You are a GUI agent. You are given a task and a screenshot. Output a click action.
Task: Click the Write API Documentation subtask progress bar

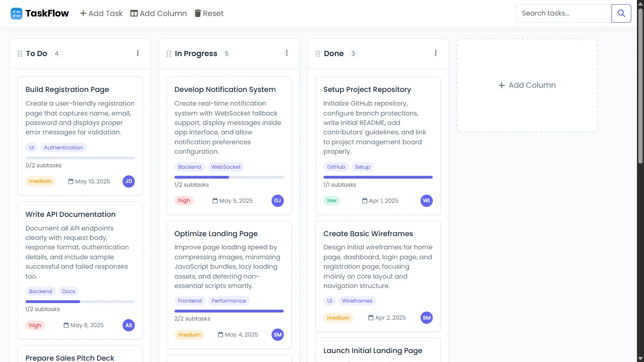pyautogui.click(x=80, y=302)
